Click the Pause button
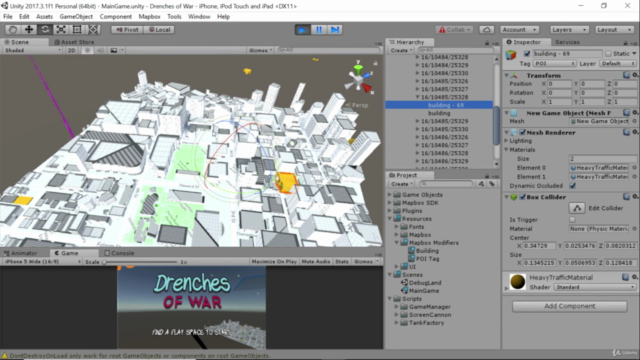The image size is (640, 360). (319, 30)
